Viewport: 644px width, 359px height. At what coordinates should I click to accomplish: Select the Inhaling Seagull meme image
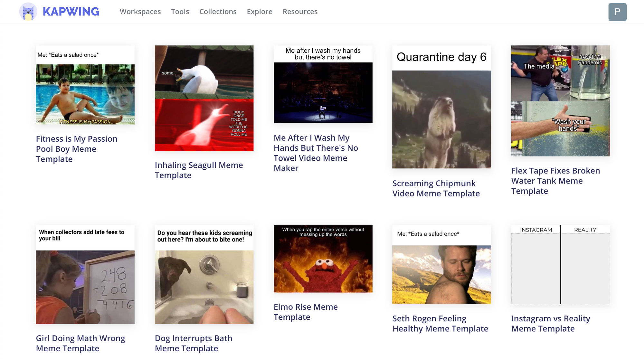pyautogui.click(x=204, y=98)
